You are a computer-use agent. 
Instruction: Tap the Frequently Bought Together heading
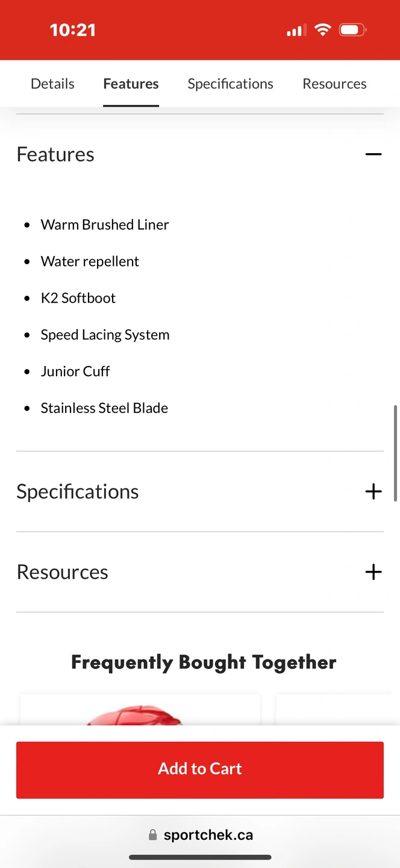(x=204, y=662)
